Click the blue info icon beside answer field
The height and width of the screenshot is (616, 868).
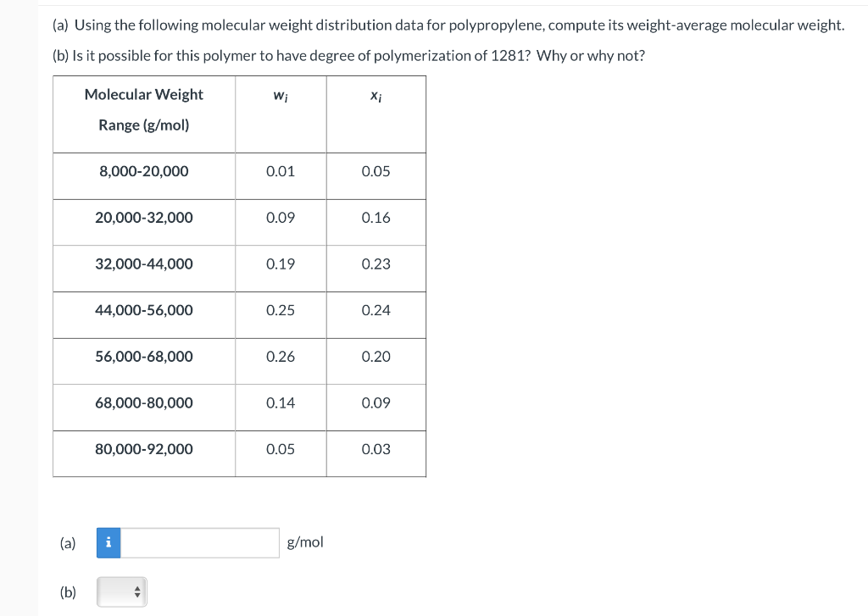click(108, 542)
